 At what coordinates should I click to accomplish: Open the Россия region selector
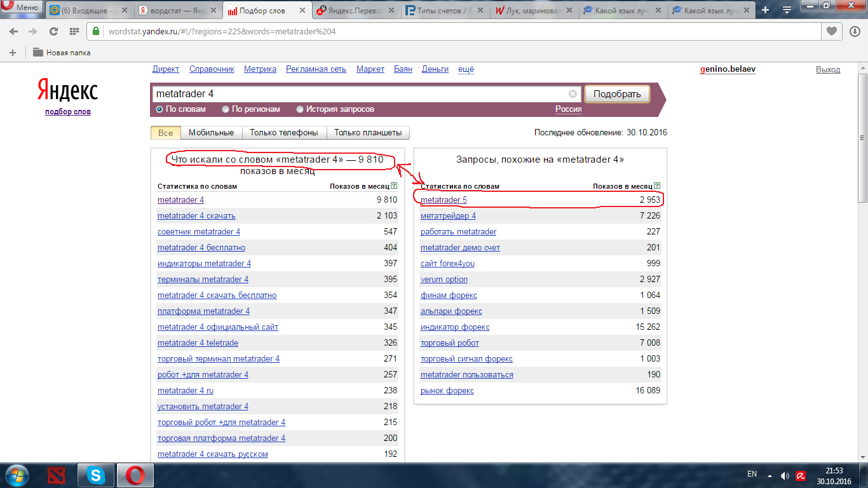569,109
